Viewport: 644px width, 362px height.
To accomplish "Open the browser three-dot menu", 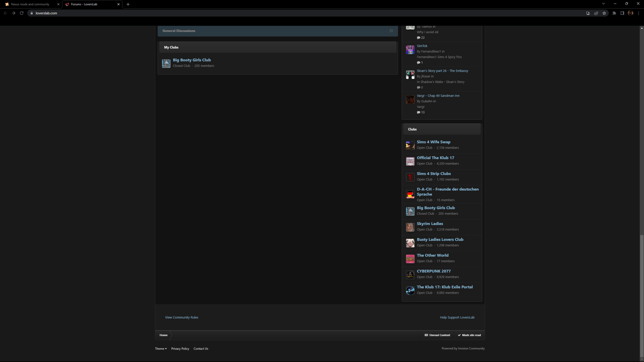I will coord(639,13).
